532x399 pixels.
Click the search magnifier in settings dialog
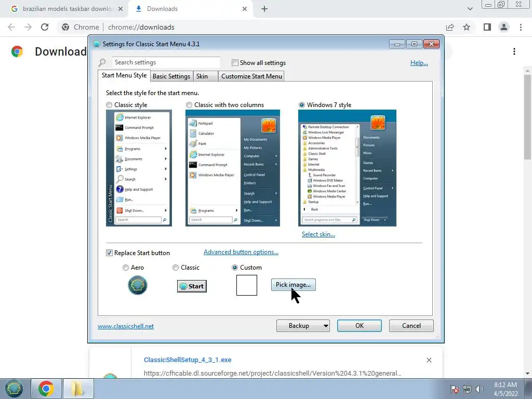pos(102,62)
